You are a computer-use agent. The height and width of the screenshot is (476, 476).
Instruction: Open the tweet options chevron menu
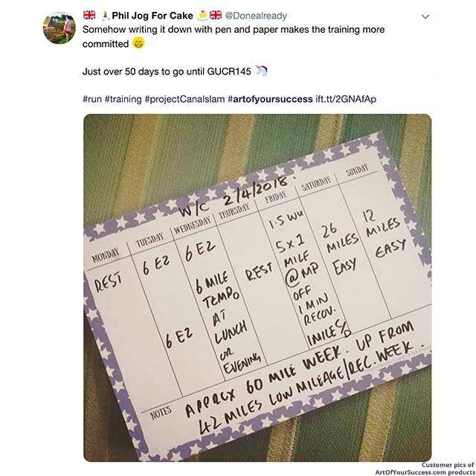[x=425, y=16]
